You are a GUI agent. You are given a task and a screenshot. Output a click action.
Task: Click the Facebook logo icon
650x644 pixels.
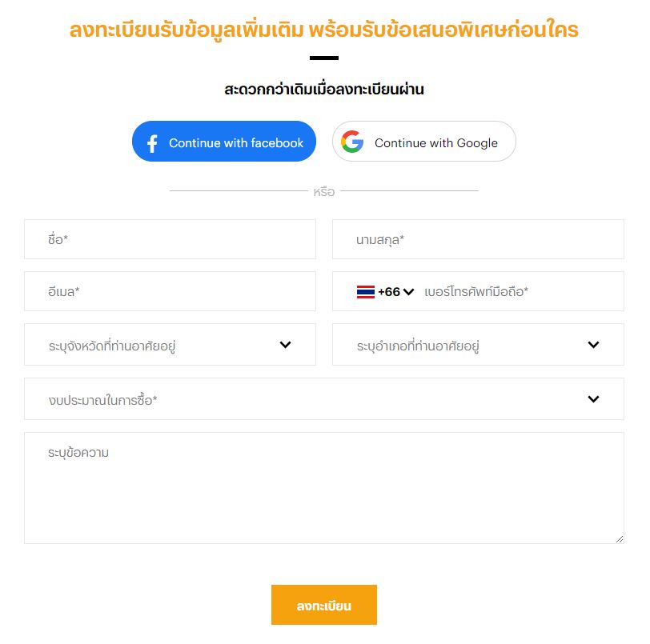click(152, 143)
